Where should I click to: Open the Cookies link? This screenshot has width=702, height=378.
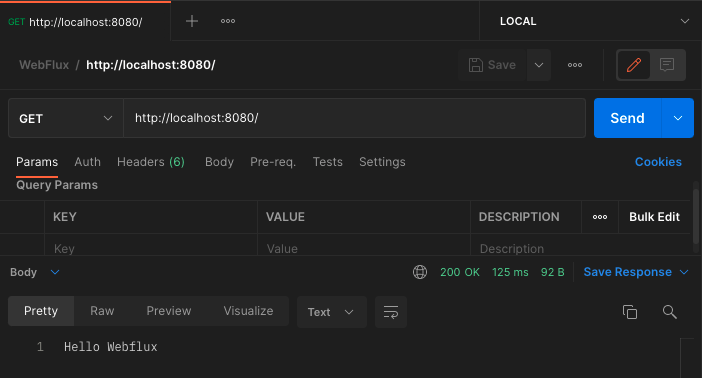(x=658, y=162)
